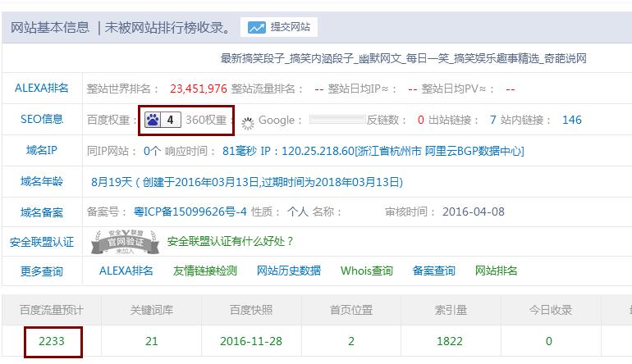This screenshot has height=364, width=632.
Task: Click the 索引量 value 1822
Action: pyautogui.click(x=451, y=341)
